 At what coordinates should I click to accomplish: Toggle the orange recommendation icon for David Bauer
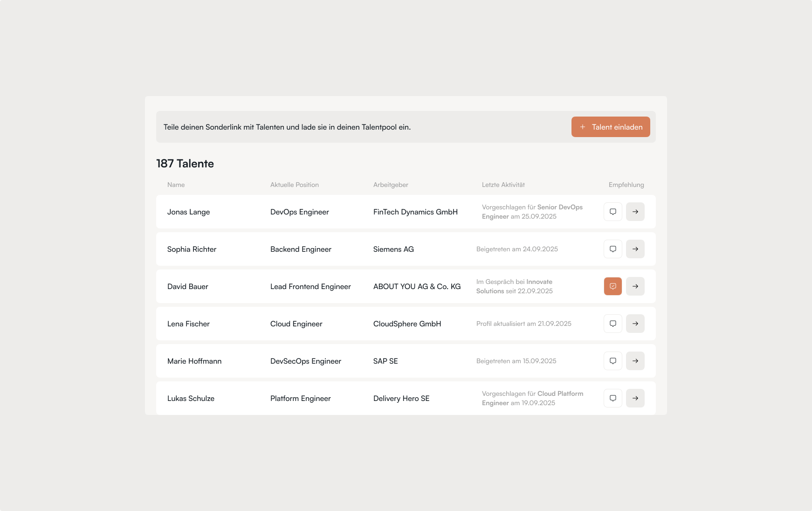click(x=612, y=286)
